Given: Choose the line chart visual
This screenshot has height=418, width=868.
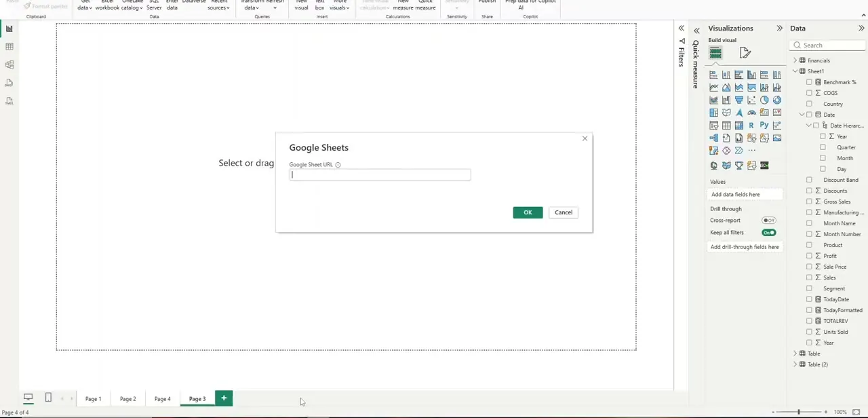Looking at the screenshot, I should click(713, 88).
